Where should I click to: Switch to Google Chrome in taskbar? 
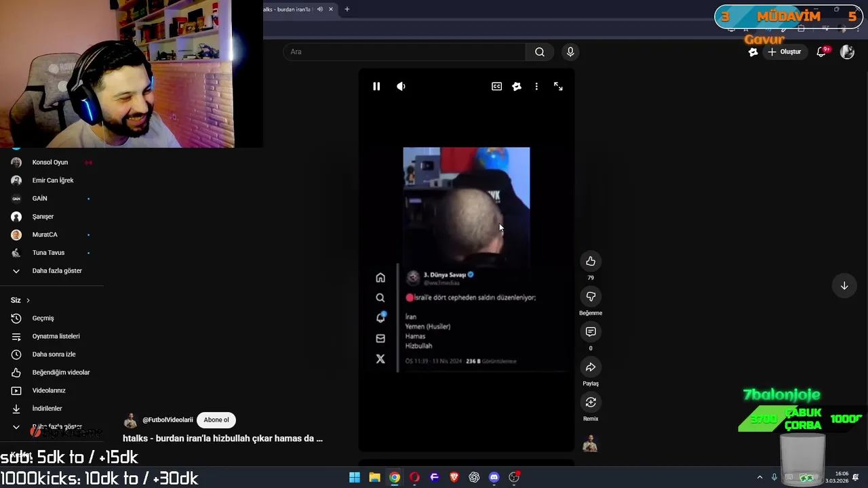[395, 477]
